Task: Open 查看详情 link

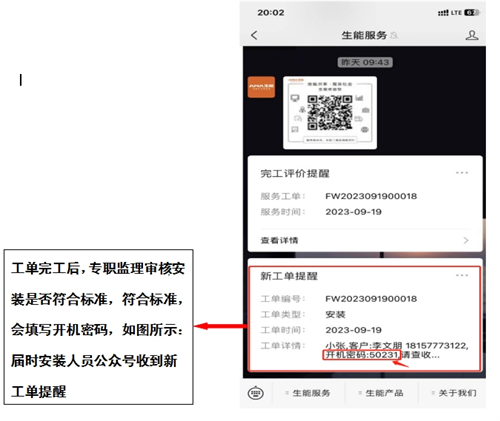Action: (279, 240)
